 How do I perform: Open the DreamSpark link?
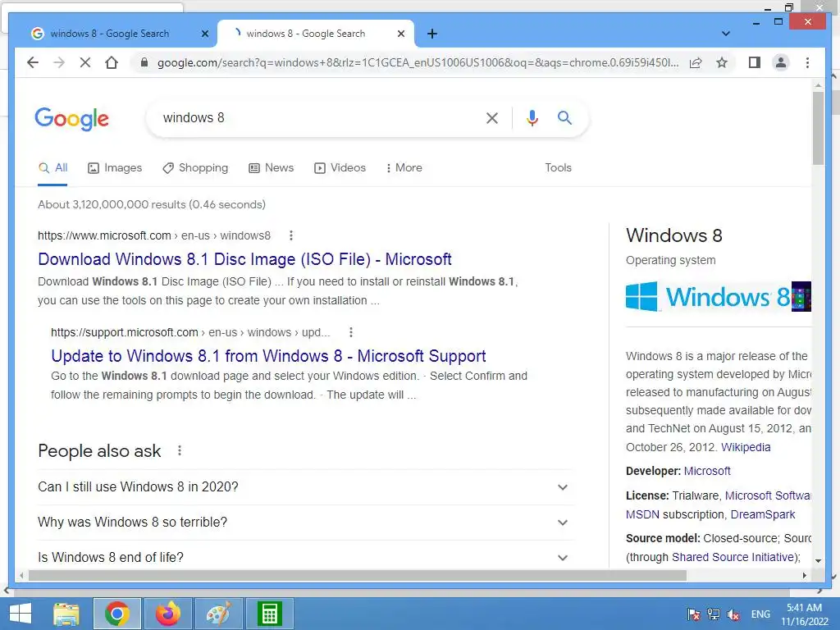(763, 514)
